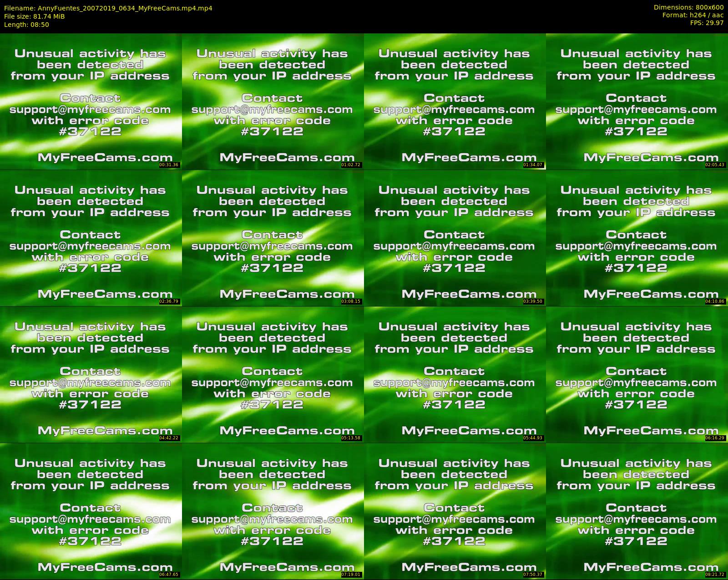Click the frame at 07:50.37
The image size is (728, 580).
tap(455, 511)
